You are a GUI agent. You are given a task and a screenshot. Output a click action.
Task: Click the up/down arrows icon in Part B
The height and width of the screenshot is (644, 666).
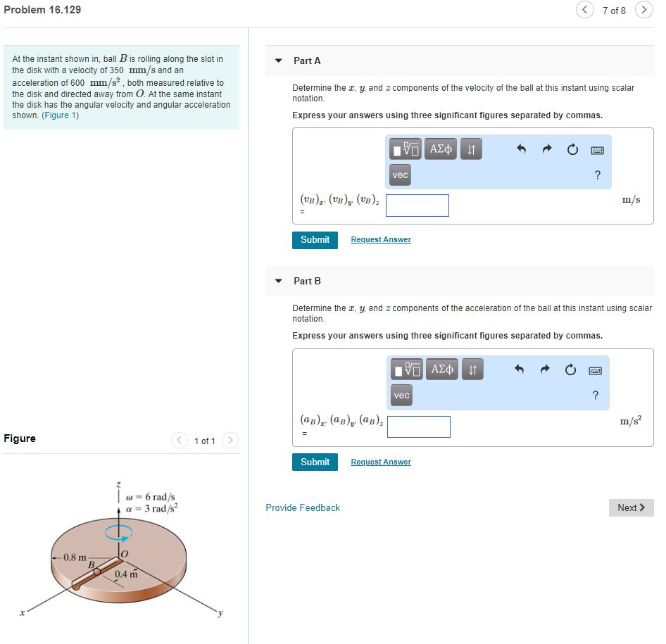(x=472, y=369)
